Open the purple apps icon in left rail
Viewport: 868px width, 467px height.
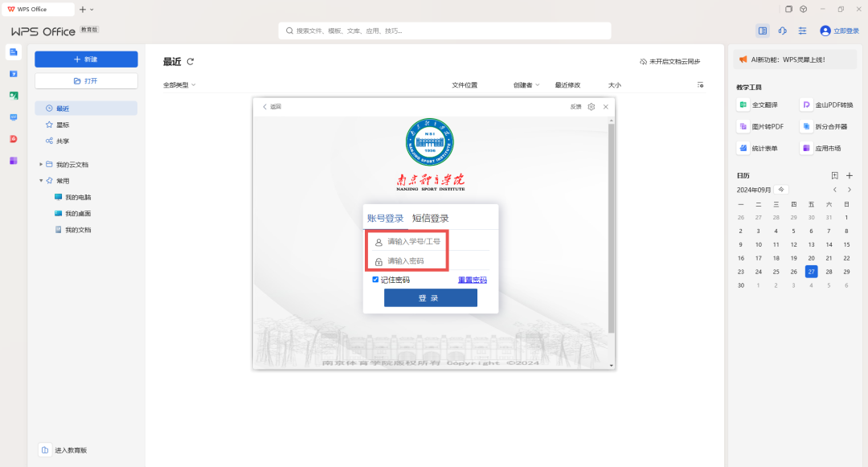[14, 161]
